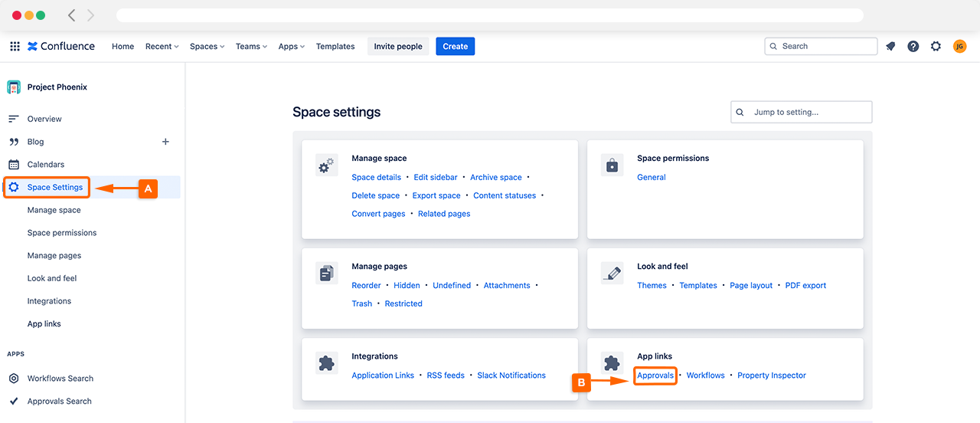Select Space Settings in the sidebar
Screen dimensions: 980x423
tap(54, 187)
